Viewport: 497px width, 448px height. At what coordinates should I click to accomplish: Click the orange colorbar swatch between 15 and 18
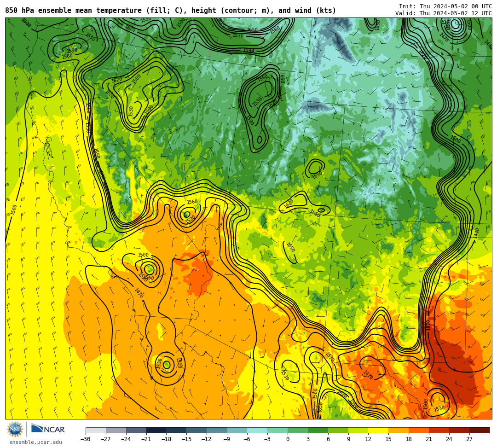click(x=399, y=430)
